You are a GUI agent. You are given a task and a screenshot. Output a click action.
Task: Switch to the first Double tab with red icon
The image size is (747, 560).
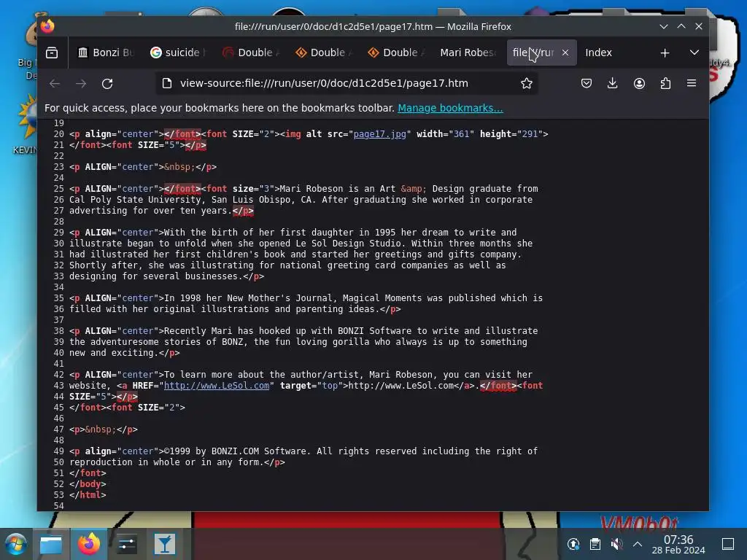251,52
